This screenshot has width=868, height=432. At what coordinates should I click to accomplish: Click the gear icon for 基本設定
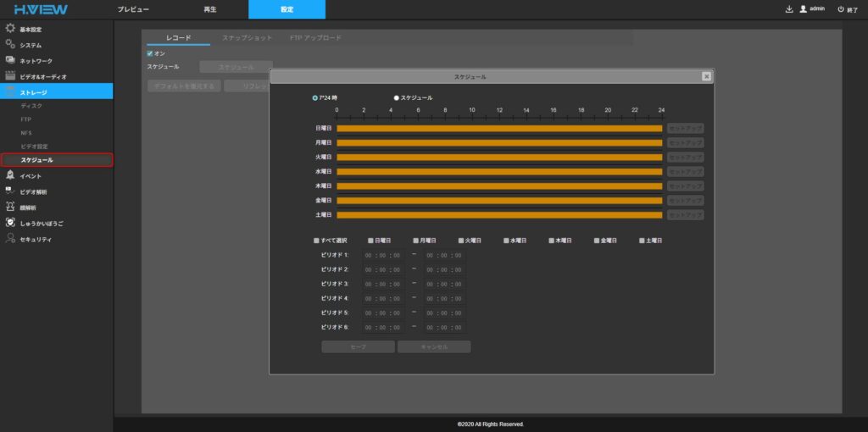pyautogui.click(x=10, y=28)
